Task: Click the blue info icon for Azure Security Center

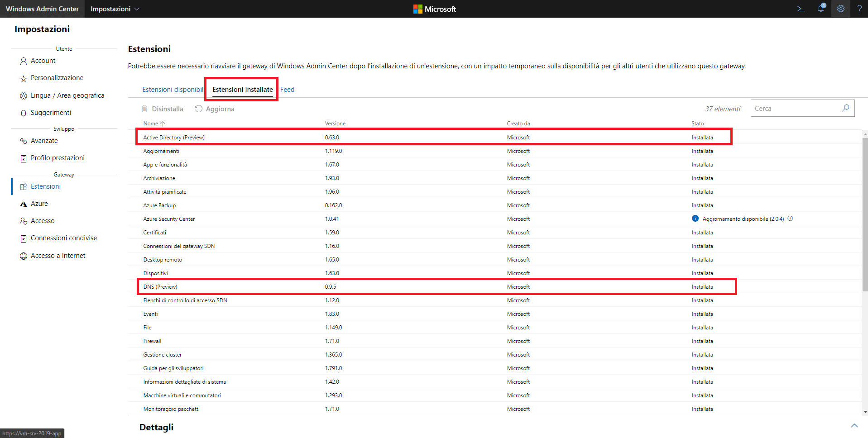Action: pyautogui.click(x=695, y=219)
